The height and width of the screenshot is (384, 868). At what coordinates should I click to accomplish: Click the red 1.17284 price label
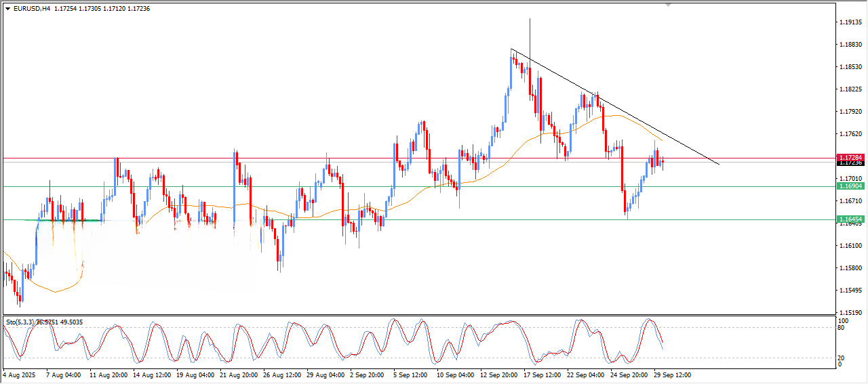(x=850, y=157)
